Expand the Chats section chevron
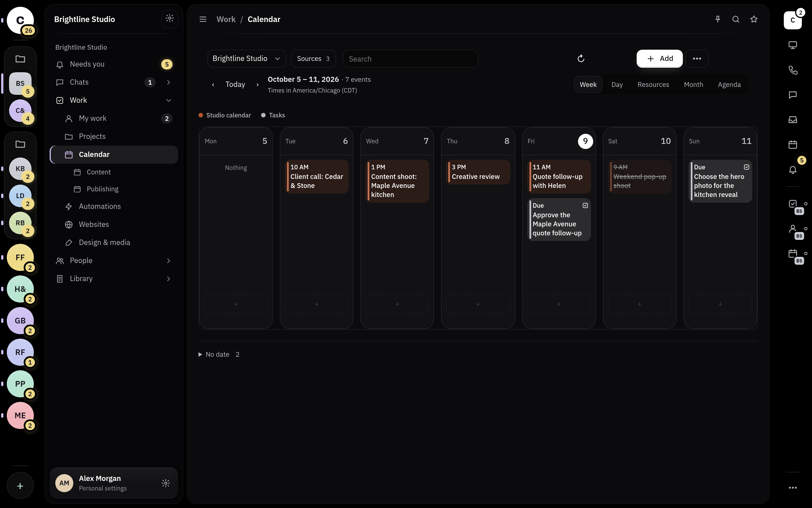 (x=168, y=82)
